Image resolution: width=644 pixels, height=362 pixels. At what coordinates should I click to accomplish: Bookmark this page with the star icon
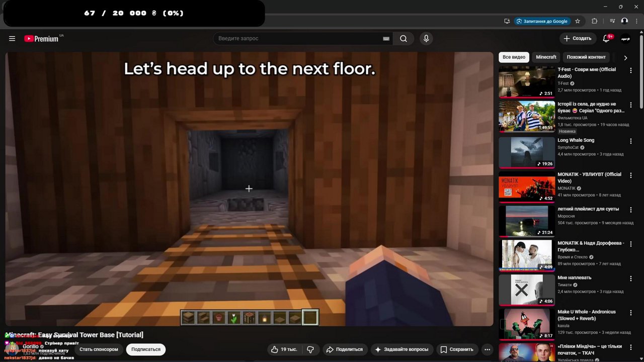(x=578, y=21)
